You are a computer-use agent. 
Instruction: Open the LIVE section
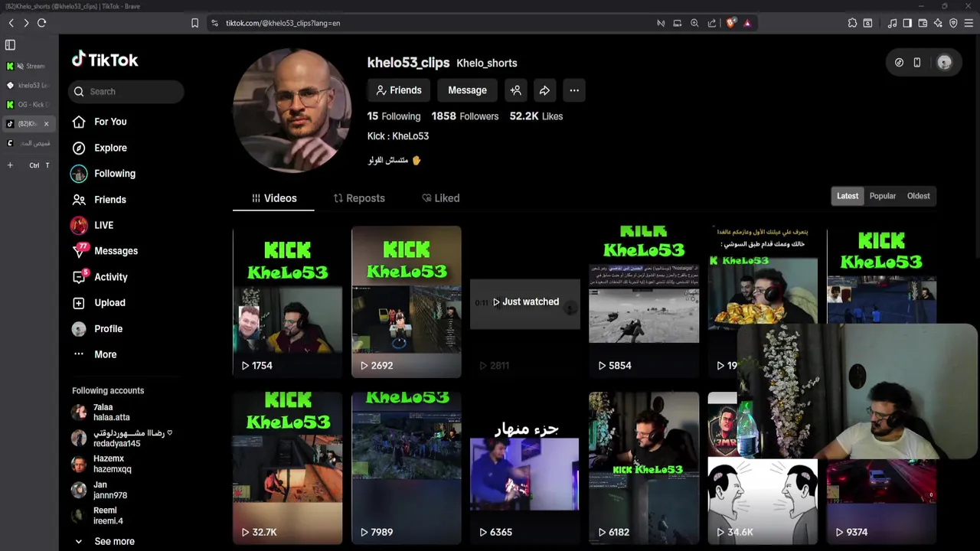(103, 225)
